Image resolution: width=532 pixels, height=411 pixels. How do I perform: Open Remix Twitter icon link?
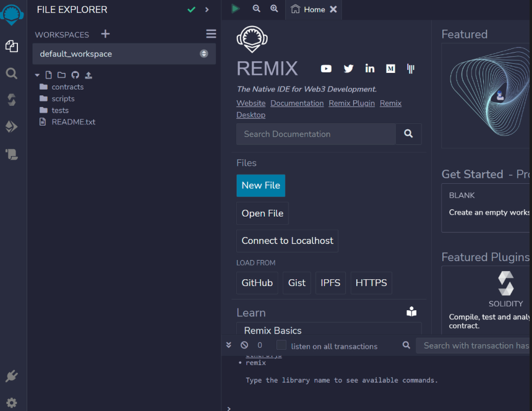[x=348, y=69]
